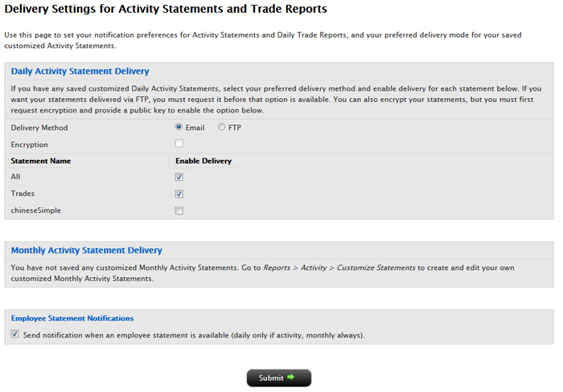Click the Delivery Settings page title
The height and width of the screenshot is (392, 563).
coord(166,9)
